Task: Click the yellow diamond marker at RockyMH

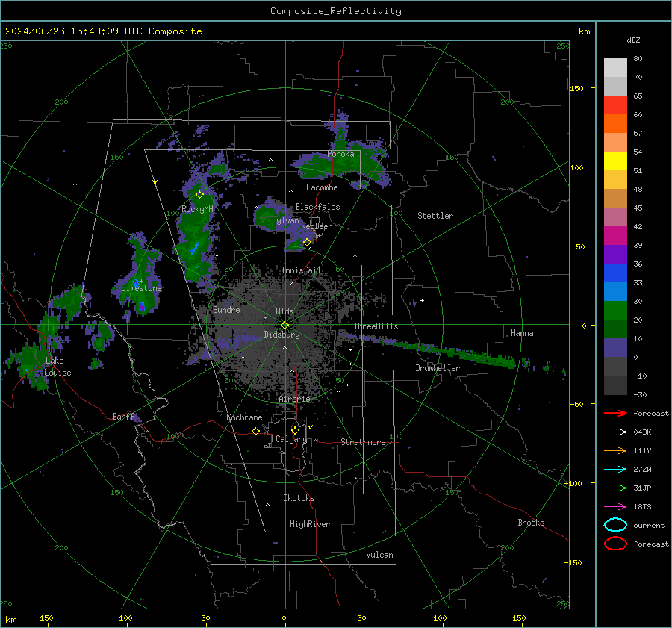Action: point(199,195)
